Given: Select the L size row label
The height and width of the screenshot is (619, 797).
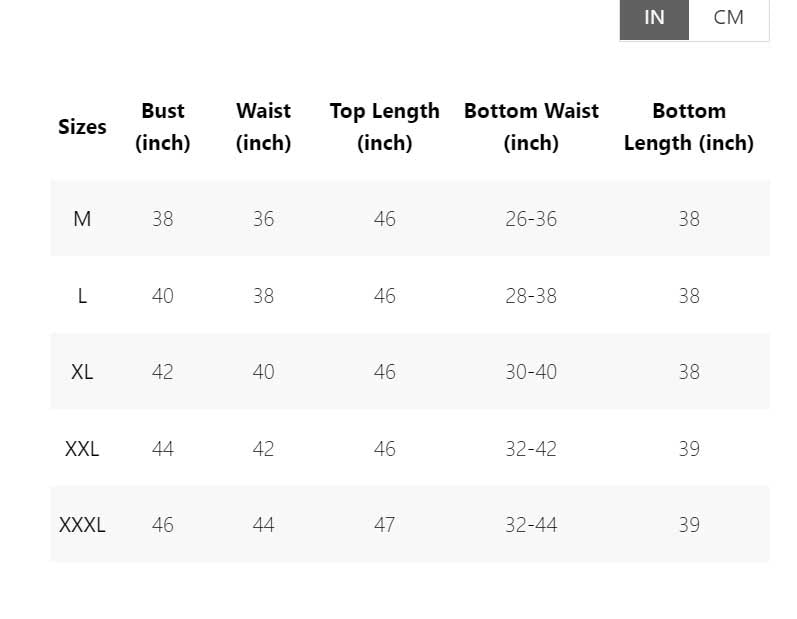Looking at the screenshot, I should pyautogui.click(x=82, y=296).
